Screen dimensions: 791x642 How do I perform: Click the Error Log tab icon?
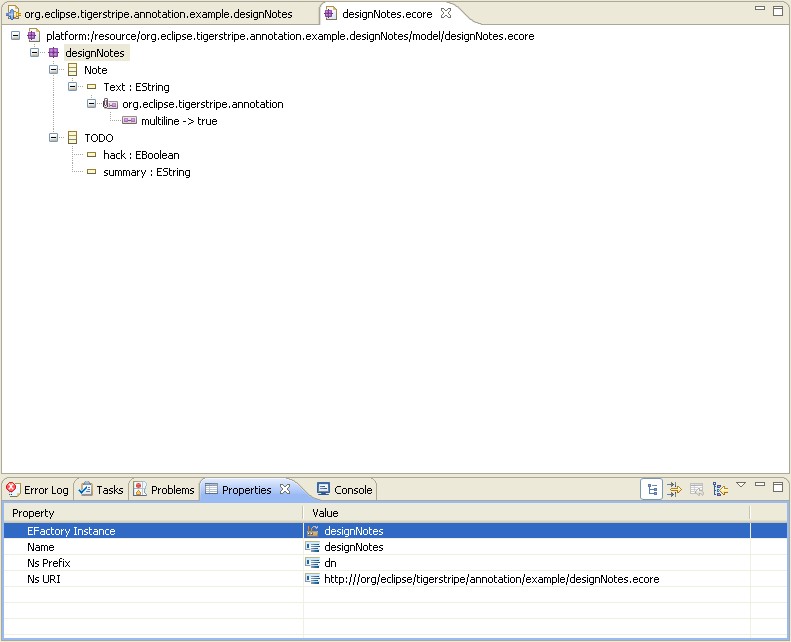13,489
